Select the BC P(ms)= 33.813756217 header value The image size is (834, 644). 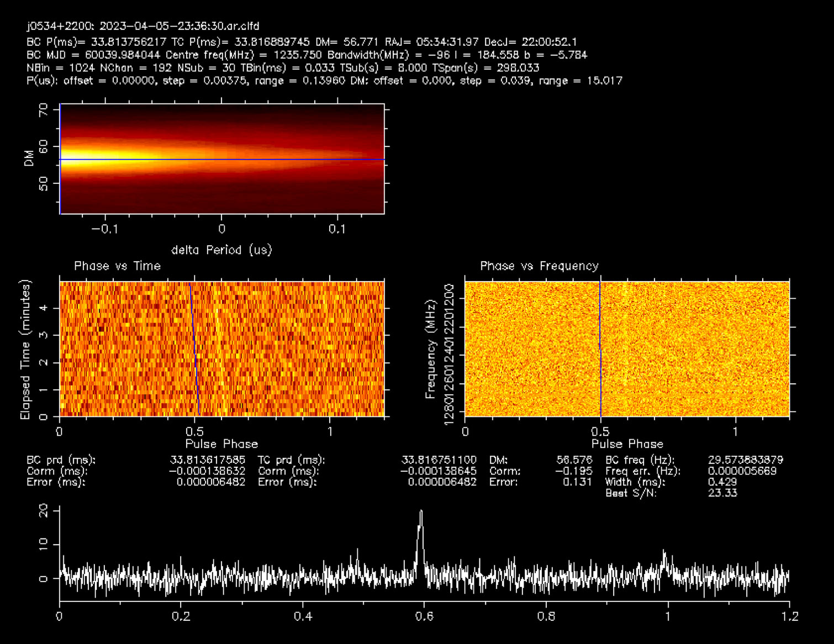click(x=96, y=42)
